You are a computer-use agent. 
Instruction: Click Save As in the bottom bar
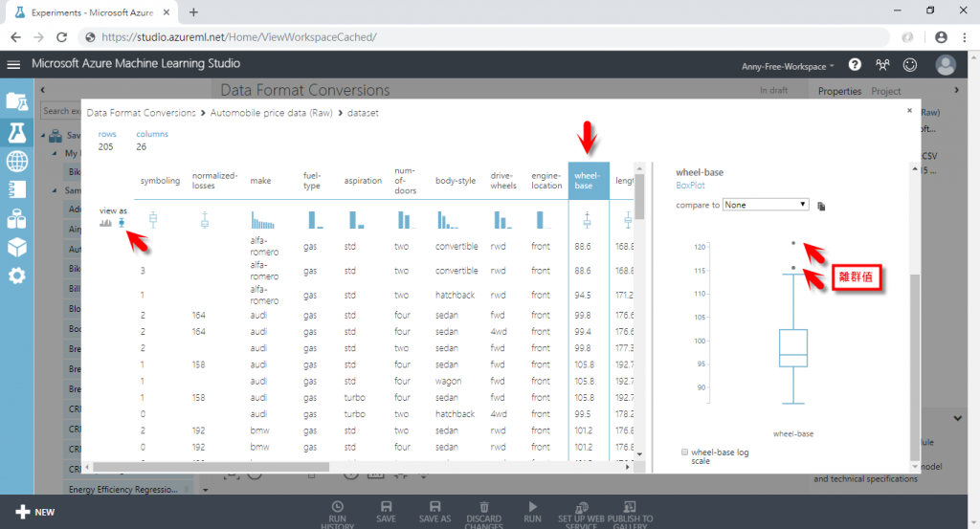coord(435,512)
